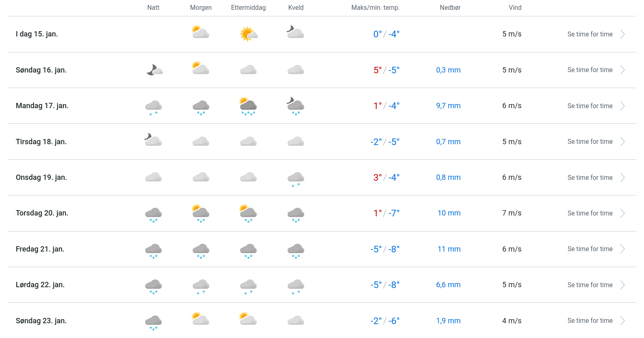Click Wednesday 19 Jan evening snow icon
644x338 pixels.
click(x=296, y=179)
